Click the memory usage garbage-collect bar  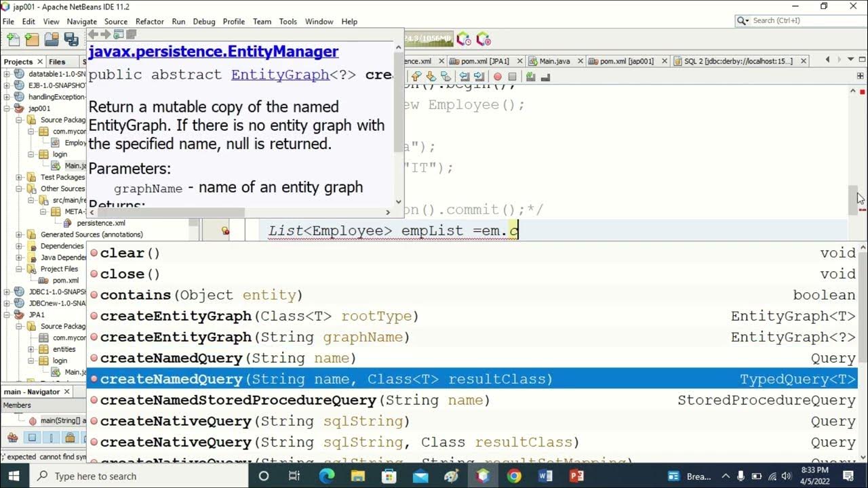(x=429, y=39)
